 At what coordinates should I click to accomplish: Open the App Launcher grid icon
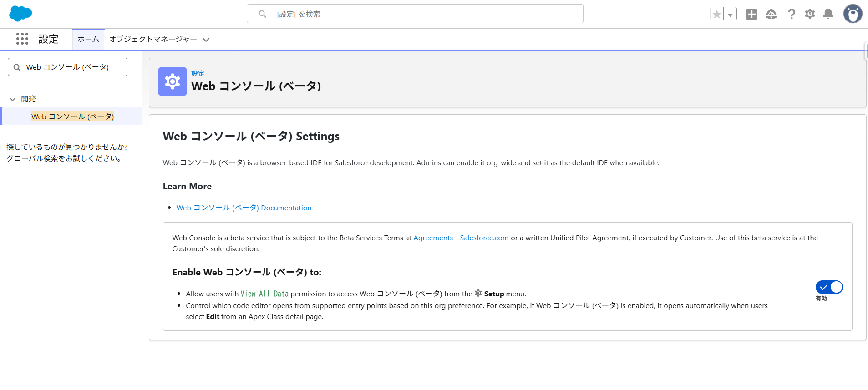(x=22, y=39)
